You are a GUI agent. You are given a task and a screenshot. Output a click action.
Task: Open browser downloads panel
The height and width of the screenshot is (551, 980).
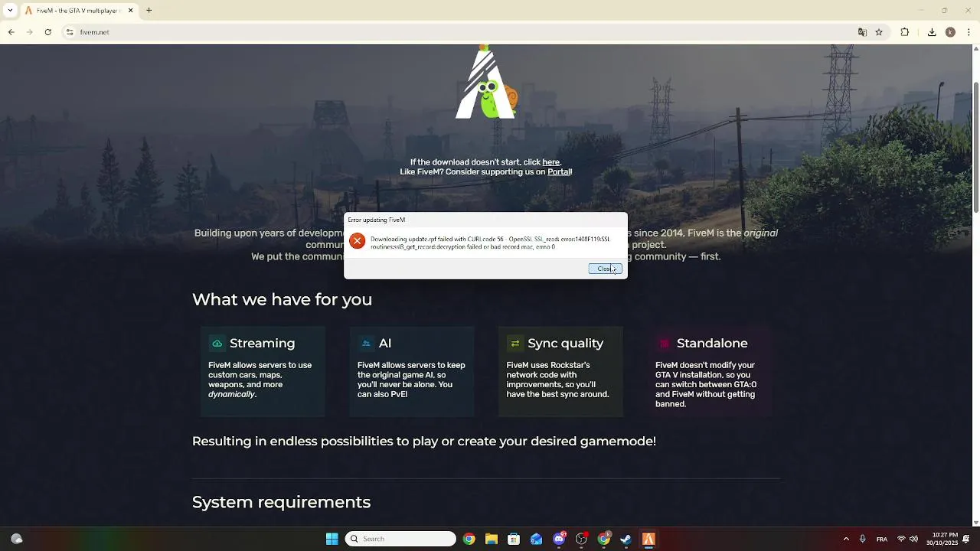932,32
